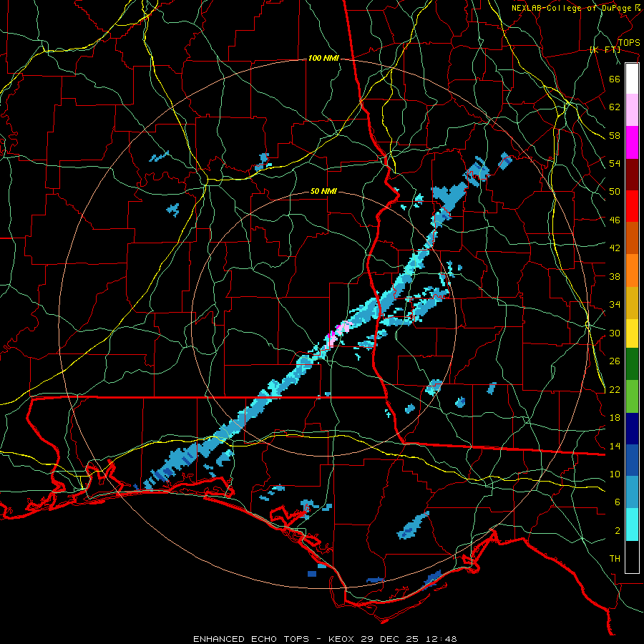Viewport: 644px width, 644px height.
Task: Click the '50 NMI' range ring label
Action: pyautogui.click(x=323, y=191)
